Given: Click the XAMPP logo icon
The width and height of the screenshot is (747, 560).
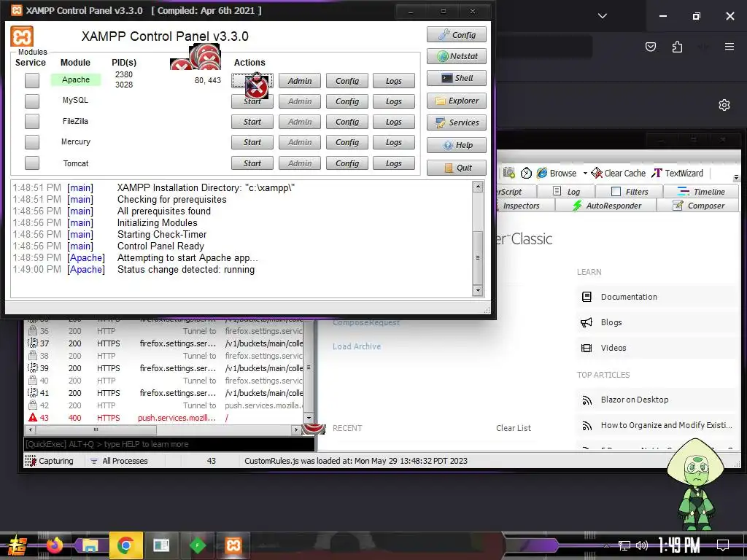Looking at the screenshot, I should click(x=22, y=36).
